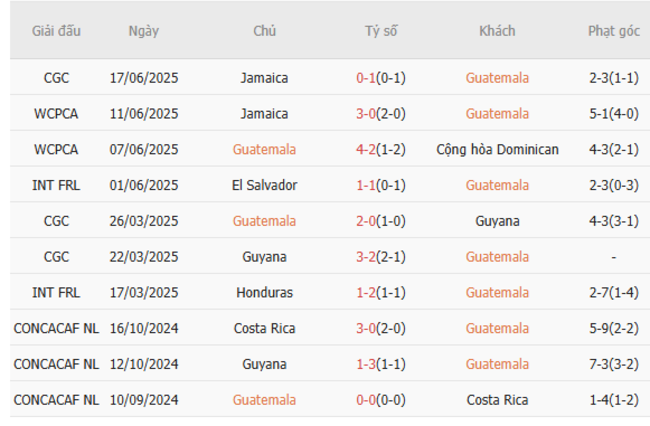
Task: Open the 2-0(1-0) score against Guyana
Action: [380, 221]
